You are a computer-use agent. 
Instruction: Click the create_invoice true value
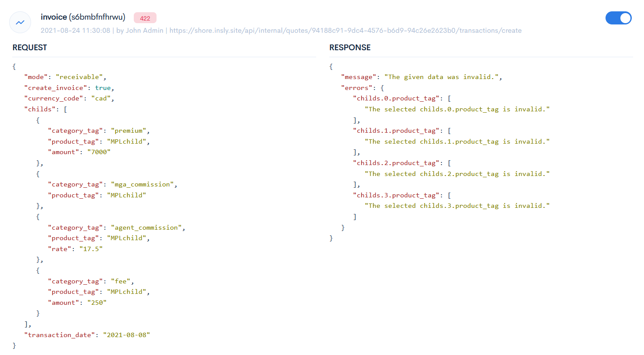tap(103, 88)
